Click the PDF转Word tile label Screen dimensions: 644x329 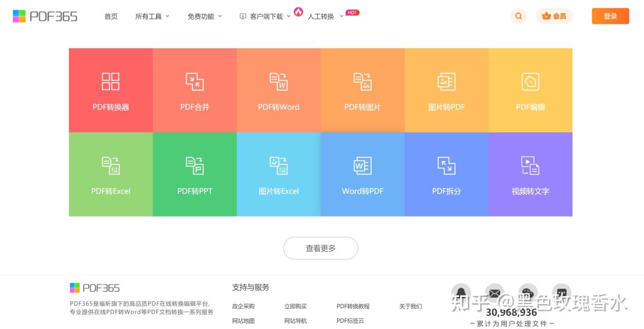click(x=279, y=107)
